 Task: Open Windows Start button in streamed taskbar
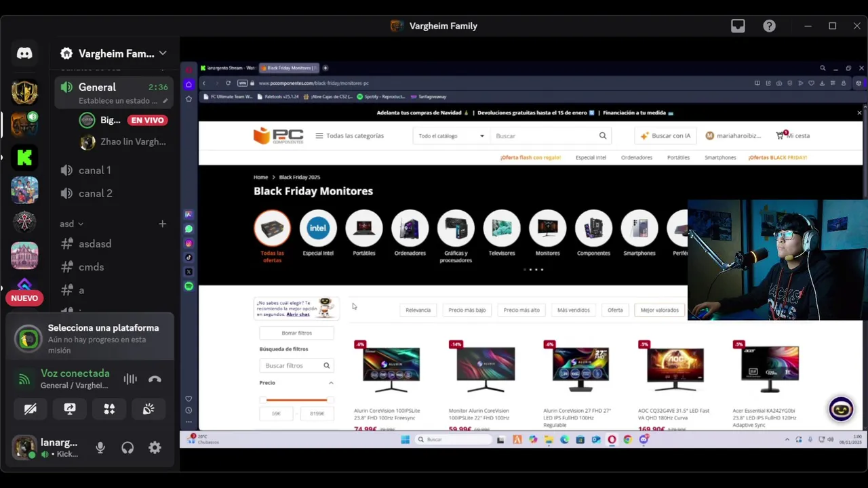pos(405,439)
